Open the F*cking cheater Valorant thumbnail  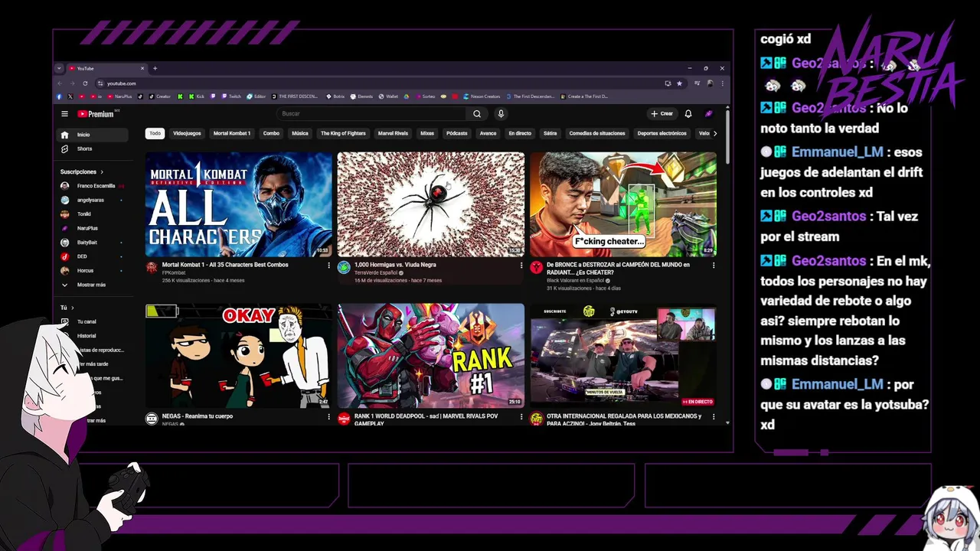click(623, 204)
